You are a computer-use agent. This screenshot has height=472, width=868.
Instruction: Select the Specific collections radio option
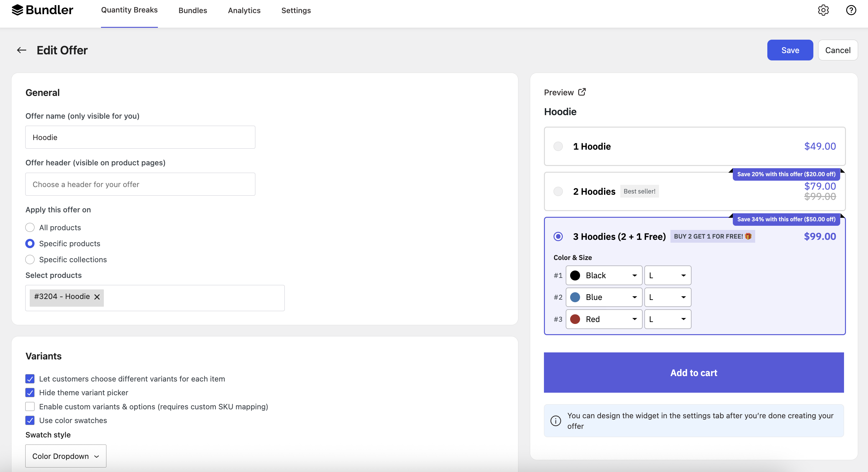(30, 260)
